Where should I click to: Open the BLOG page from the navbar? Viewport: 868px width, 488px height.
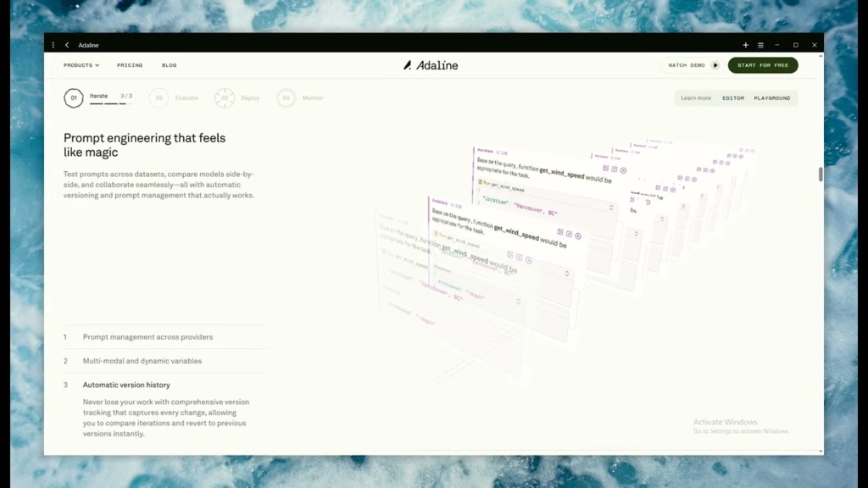169,64
